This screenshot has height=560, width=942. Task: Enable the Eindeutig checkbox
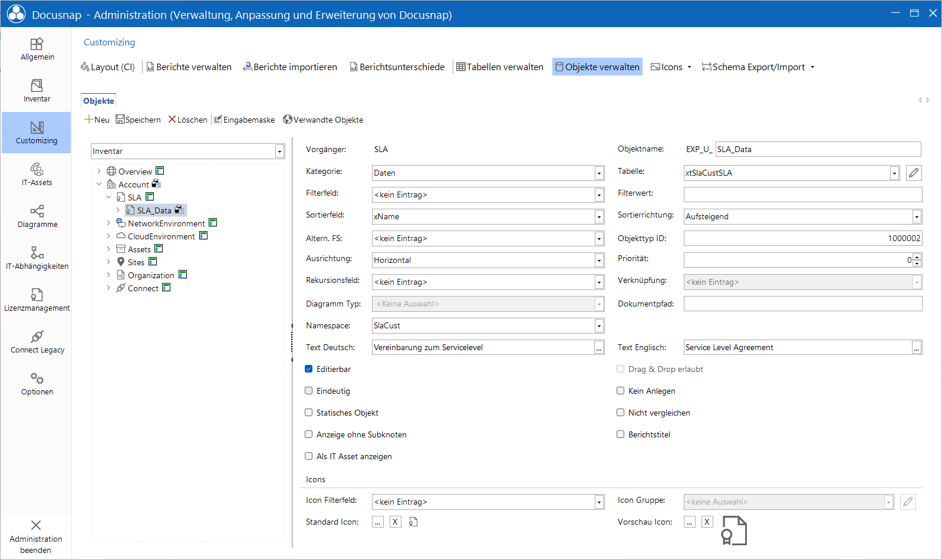coord(308,391)
